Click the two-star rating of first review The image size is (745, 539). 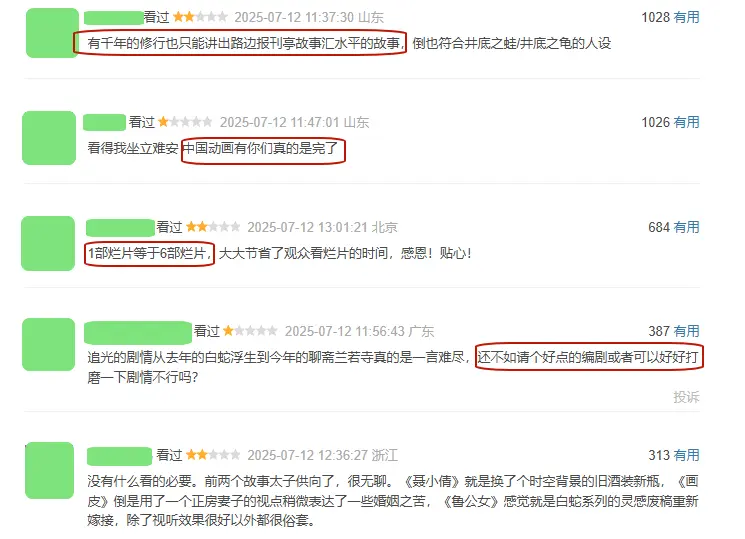(200, 18)
